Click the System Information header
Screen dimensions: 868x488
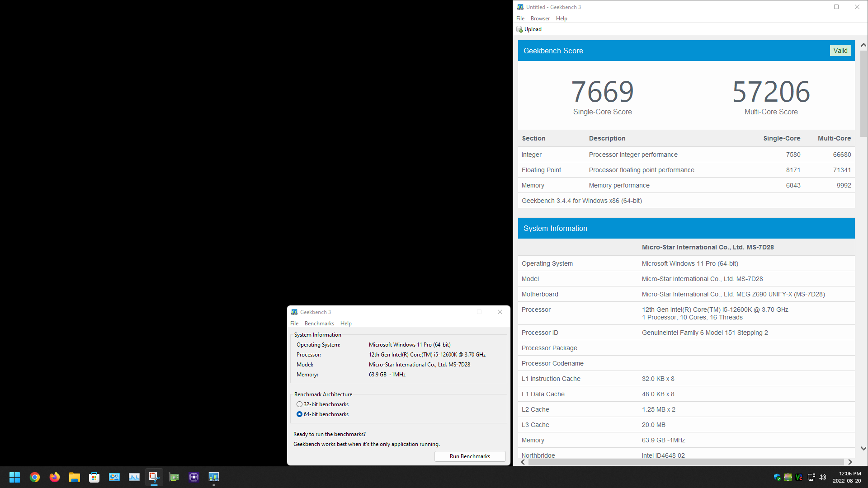pyautogui.click(x=686, y=228)
